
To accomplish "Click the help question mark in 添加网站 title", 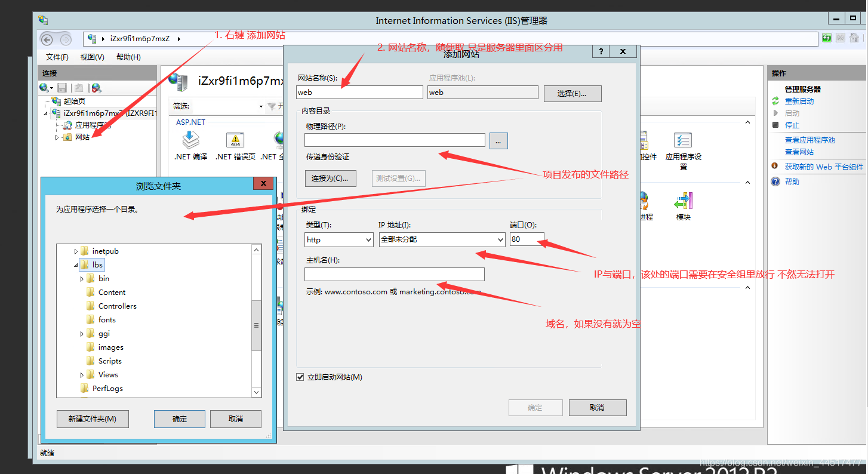I will tap(601, 51).
